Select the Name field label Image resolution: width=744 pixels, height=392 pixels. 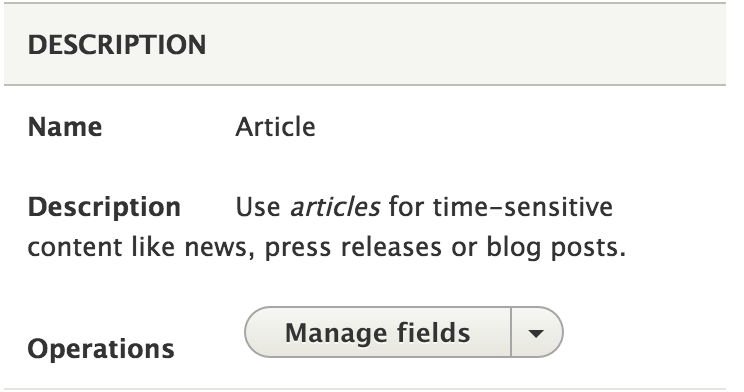[65, 127]
